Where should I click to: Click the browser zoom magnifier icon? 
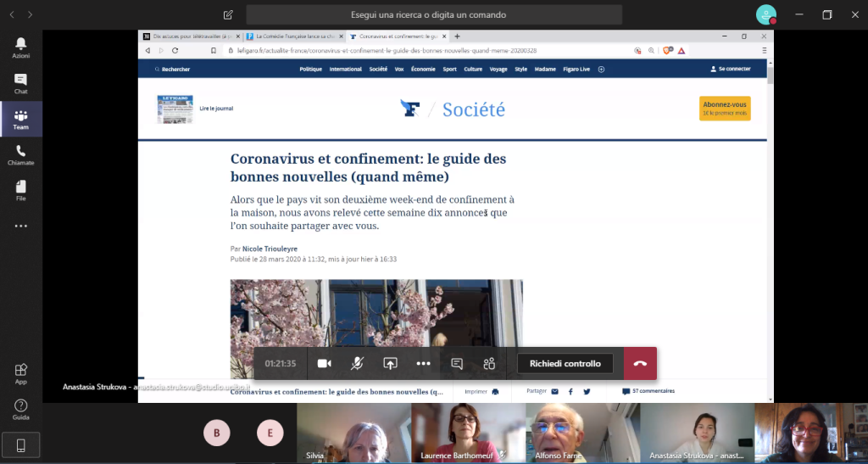652,50
